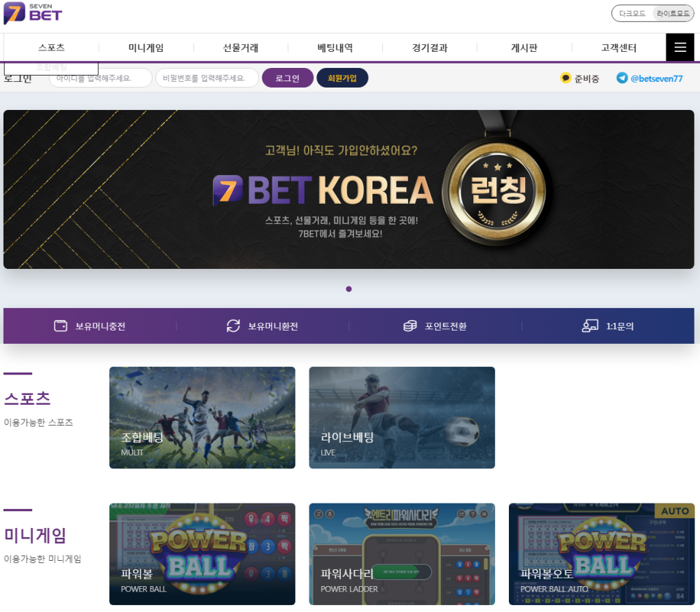Screen dimensions: 700x612
Task: Click the wallet icon for 보유머니충전
Action: [61, 326]
